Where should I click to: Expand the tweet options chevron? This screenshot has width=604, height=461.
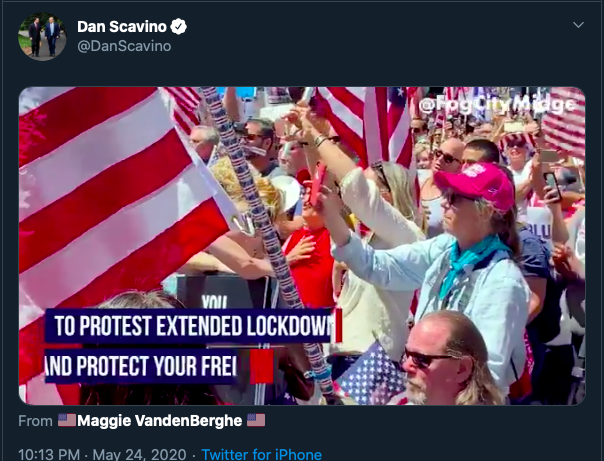click(x=578, y=25)
